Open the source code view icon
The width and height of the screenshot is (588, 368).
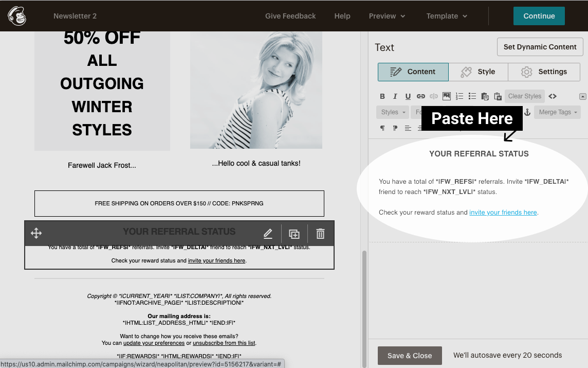(x=553, y=96)
